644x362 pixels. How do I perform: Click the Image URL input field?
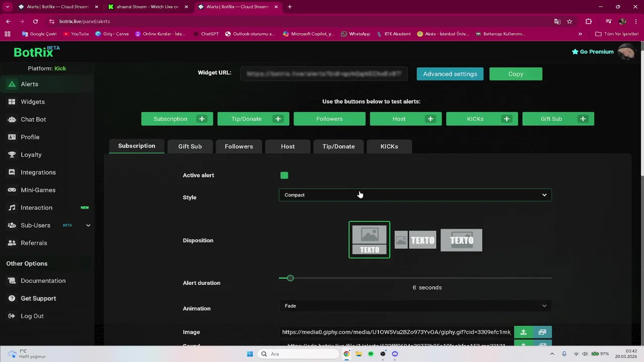click(396, 332)
